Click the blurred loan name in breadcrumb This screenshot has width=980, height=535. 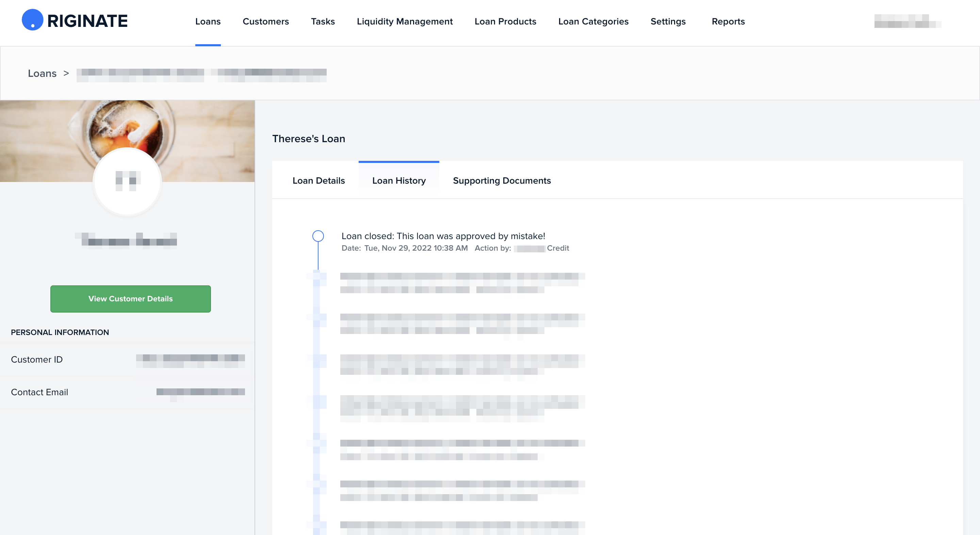click(x=201, y=74)
